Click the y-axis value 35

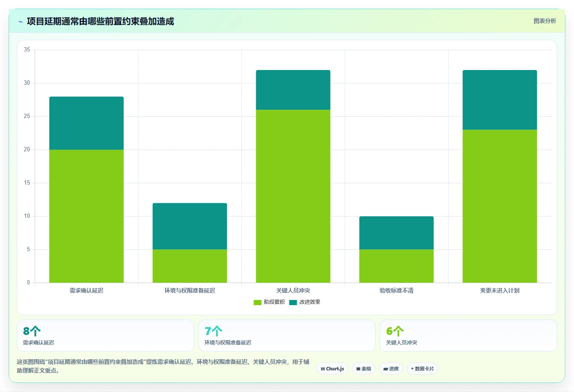click(x=27, y=50)
